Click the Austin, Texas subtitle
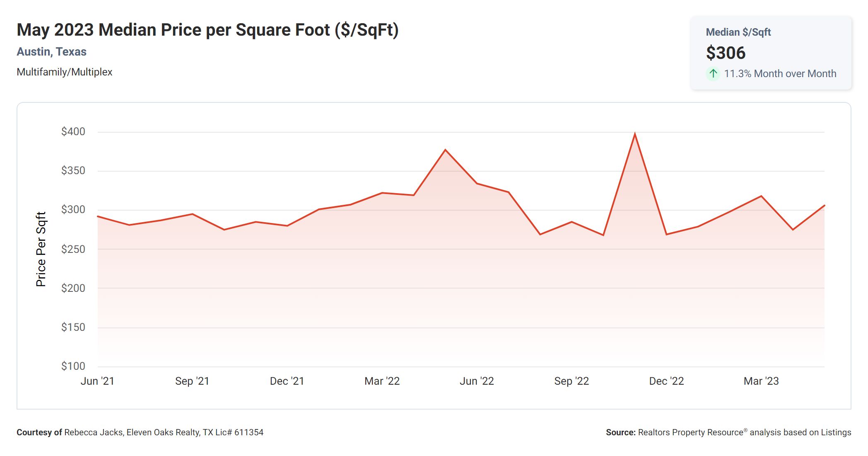 pyautogui.click(x=51, y=52)
